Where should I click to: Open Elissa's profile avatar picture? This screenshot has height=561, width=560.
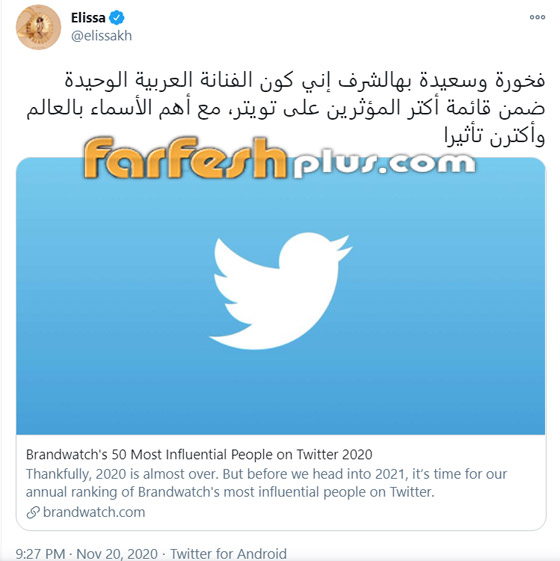pyautogui.click(x=38, y=27)
